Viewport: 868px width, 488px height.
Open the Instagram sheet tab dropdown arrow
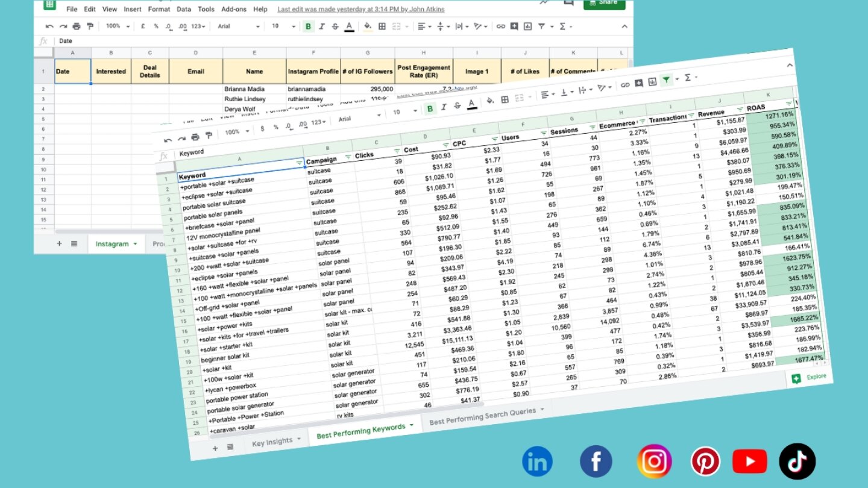tap(136, 244)
